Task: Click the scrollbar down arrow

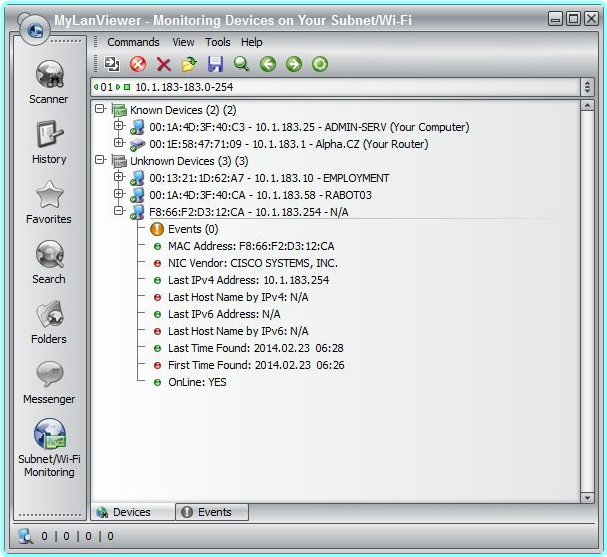Action: point(587,498)
